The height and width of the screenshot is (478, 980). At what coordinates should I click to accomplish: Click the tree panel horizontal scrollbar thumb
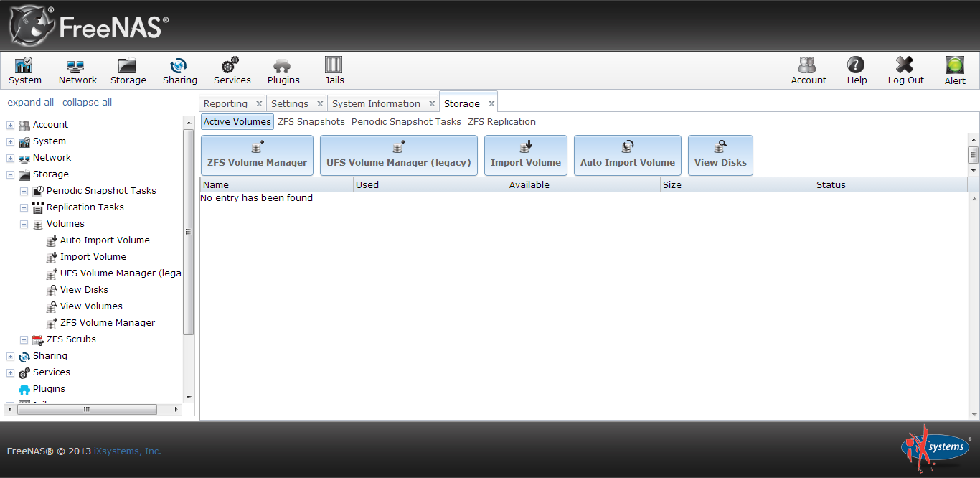86,410
